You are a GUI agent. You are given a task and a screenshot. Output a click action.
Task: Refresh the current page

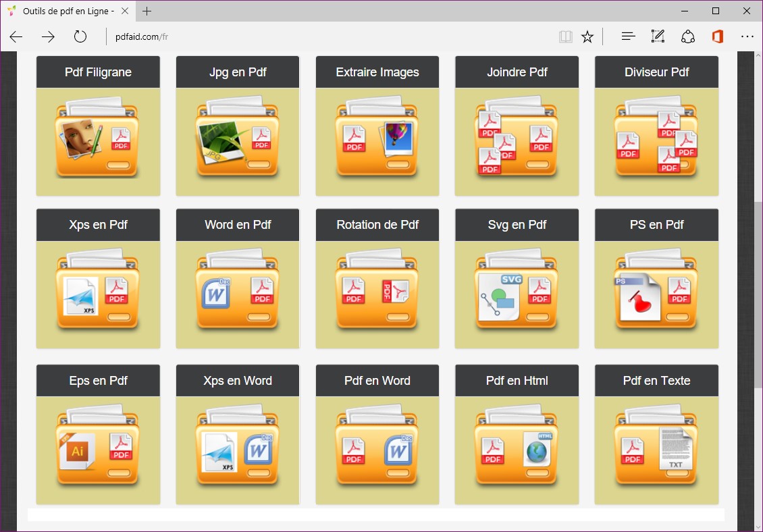click(80, 36)
